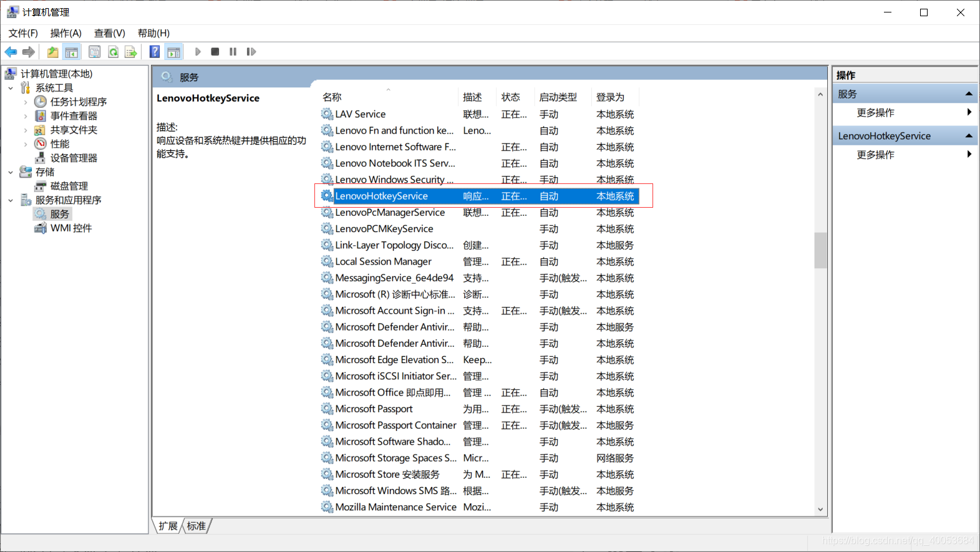Click gear icon of Local Session Manager

[327, 261]
